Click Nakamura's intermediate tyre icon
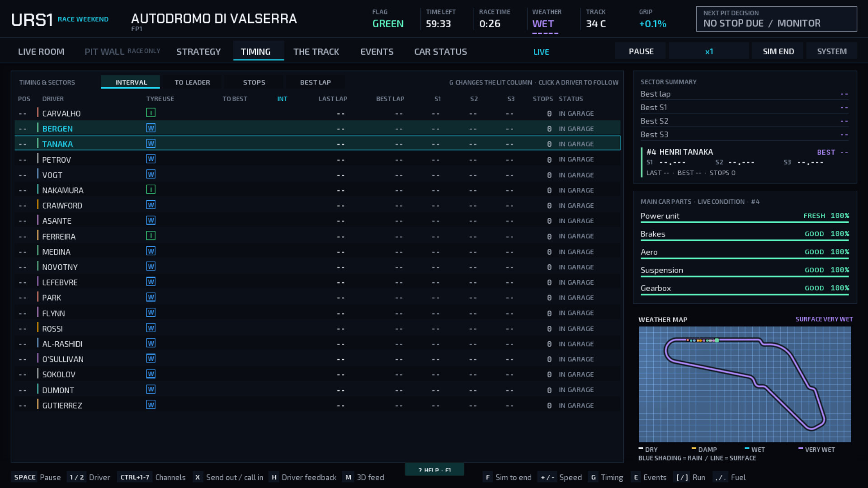868x488 pixels. [151, 190]
